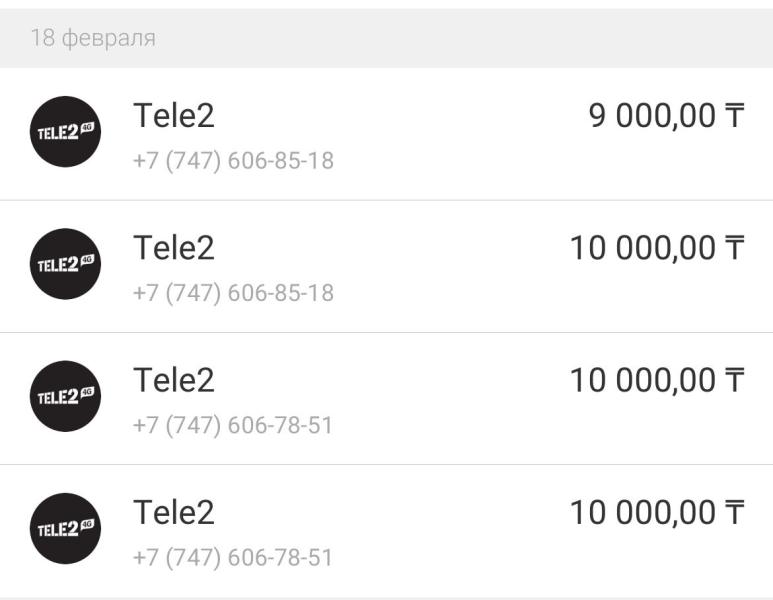
Task: Click the bottom +7 (747) 606-78-51 phone number
Action: click(x=233, y=558)
